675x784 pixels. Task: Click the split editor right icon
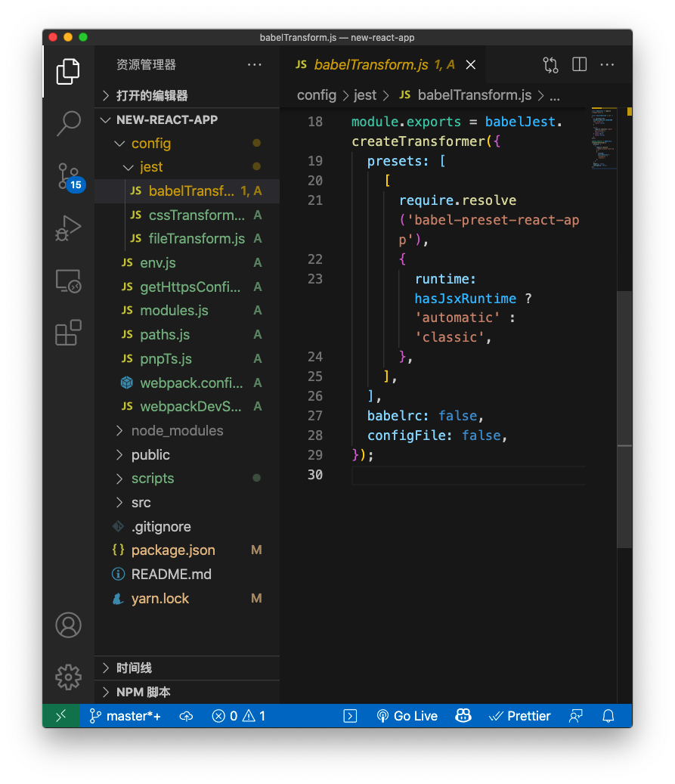[579, 65]
